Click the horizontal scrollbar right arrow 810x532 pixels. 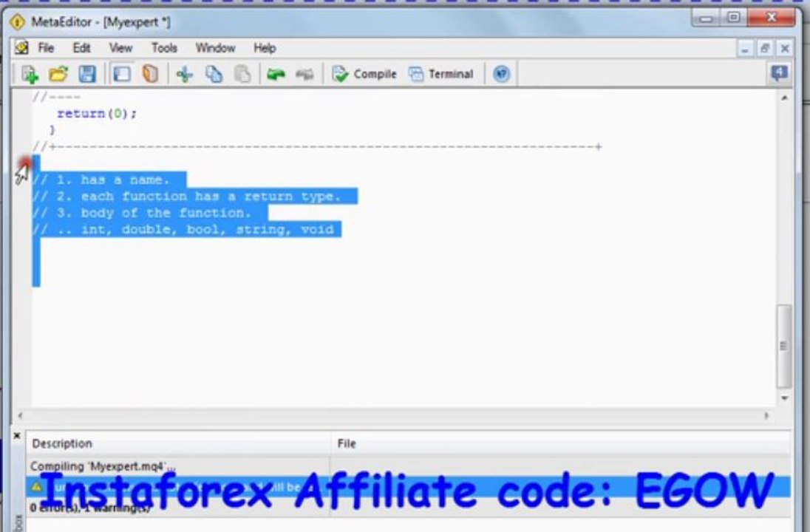tap(766, 415)
